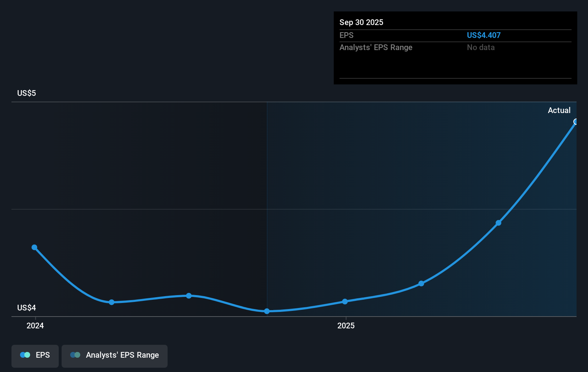Click the Sep 30 2025 tooltip date
This screenshot has height=372, width=588.
click(x=361, y=22)
